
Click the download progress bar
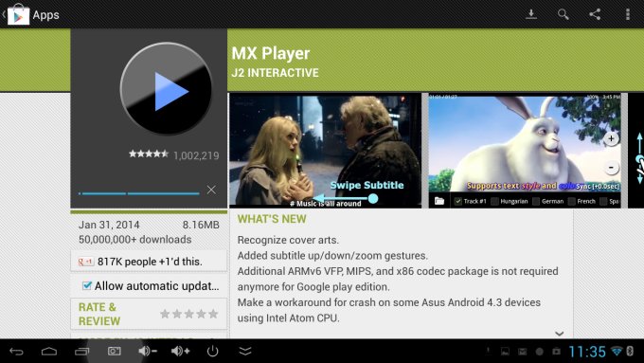tap(139, 193)
